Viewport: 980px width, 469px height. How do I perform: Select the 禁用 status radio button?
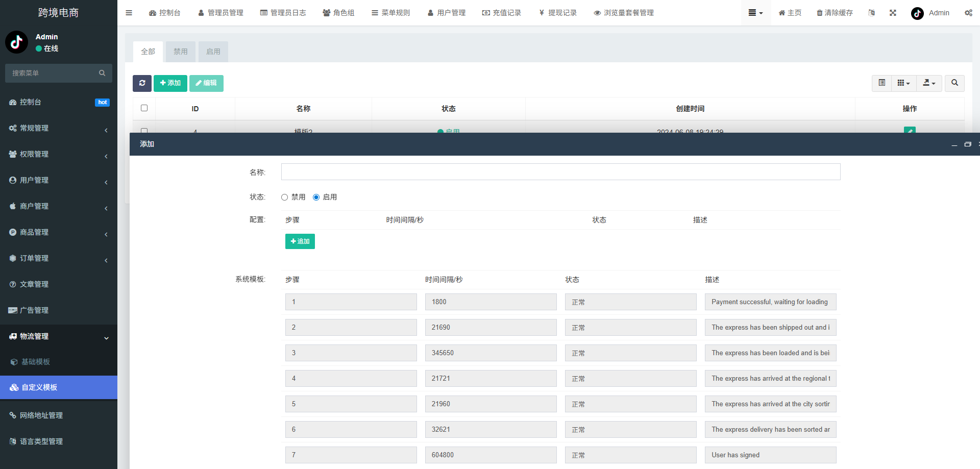click(x=284, y=197)
